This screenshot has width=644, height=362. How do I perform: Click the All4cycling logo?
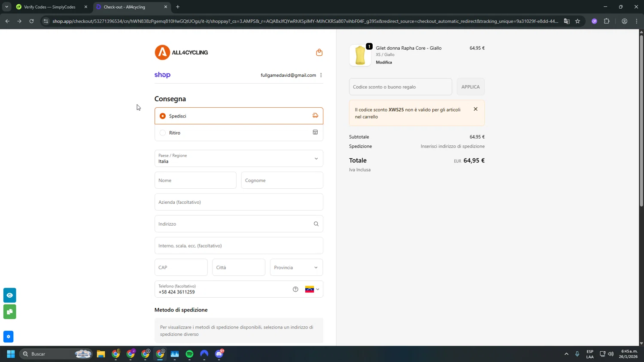pos(181,52)
